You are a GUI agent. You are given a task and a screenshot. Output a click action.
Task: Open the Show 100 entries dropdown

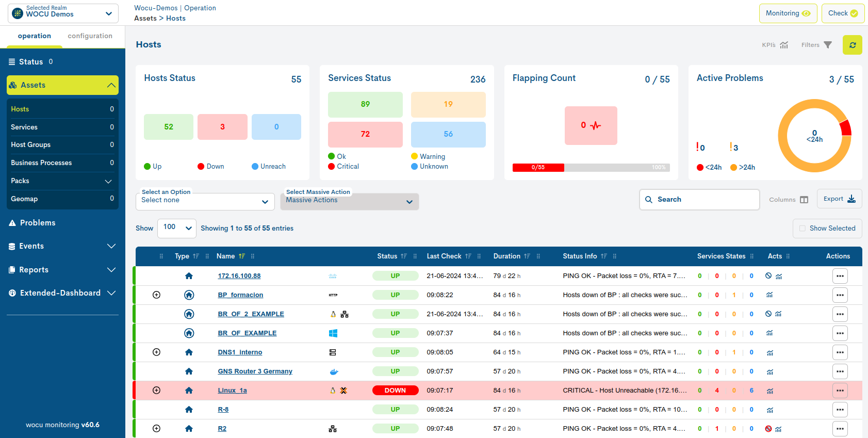177,228
